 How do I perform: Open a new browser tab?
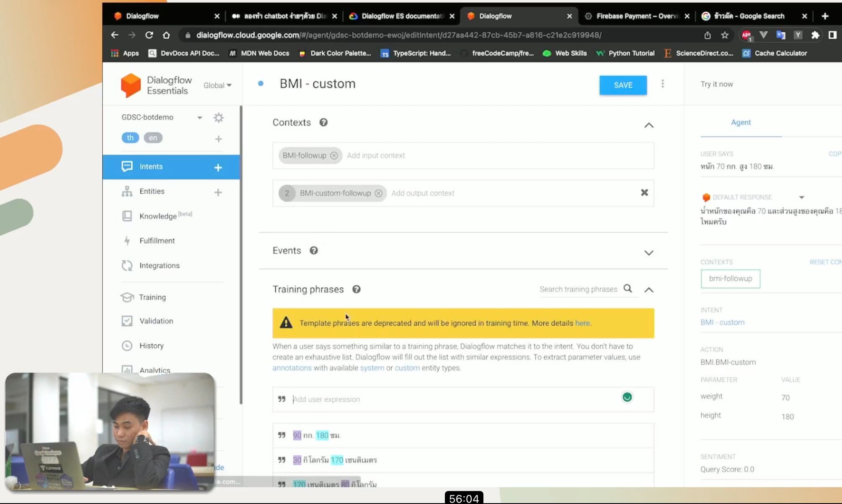825,16
